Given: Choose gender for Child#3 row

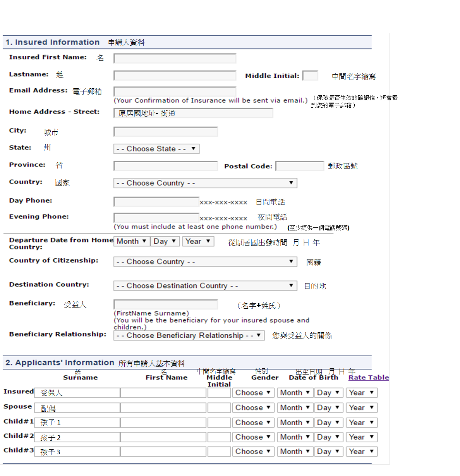Looking at the screenshot, I should click(253, 452).
